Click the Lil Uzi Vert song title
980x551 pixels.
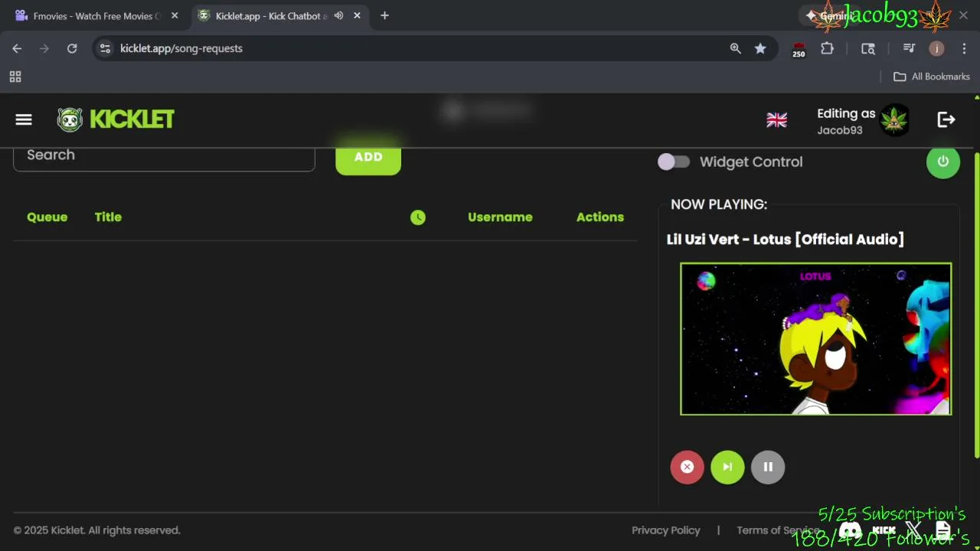point(786,240)
